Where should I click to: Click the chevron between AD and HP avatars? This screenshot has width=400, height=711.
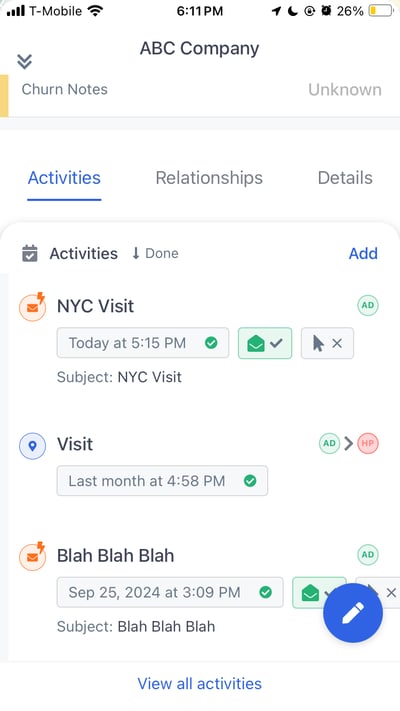[x=348, y=443]
